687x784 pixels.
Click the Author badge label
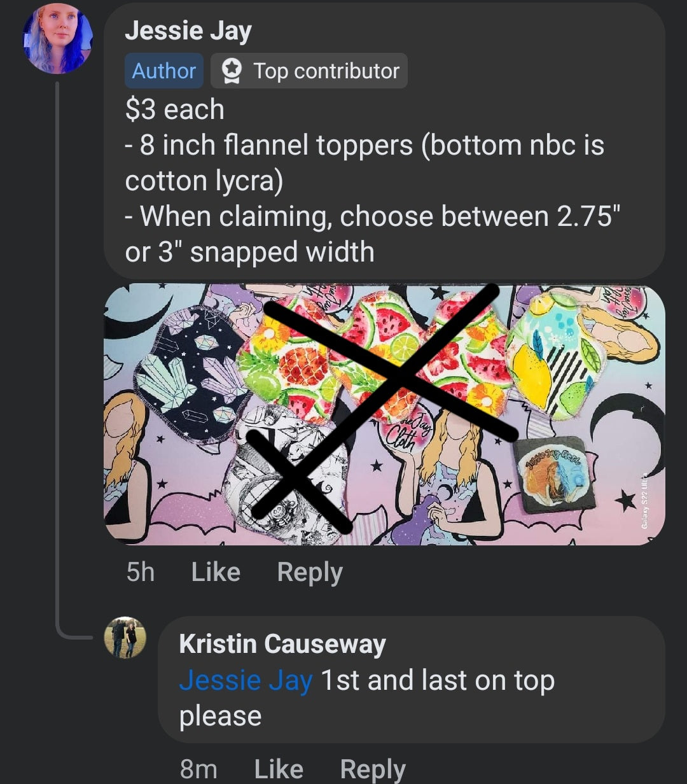pos(164,71)
